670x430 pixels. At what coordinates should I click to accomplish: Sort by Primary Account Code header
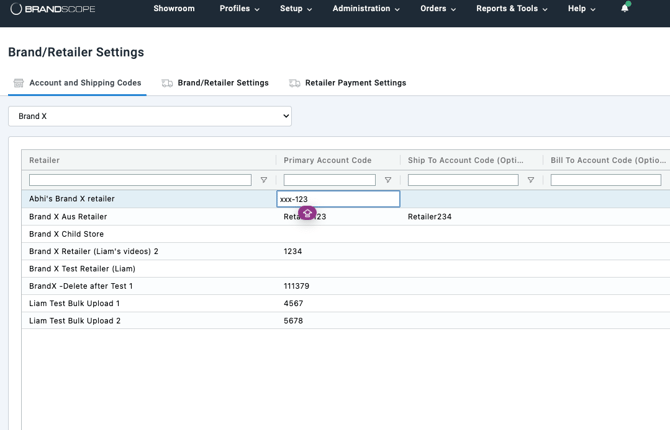327,160
